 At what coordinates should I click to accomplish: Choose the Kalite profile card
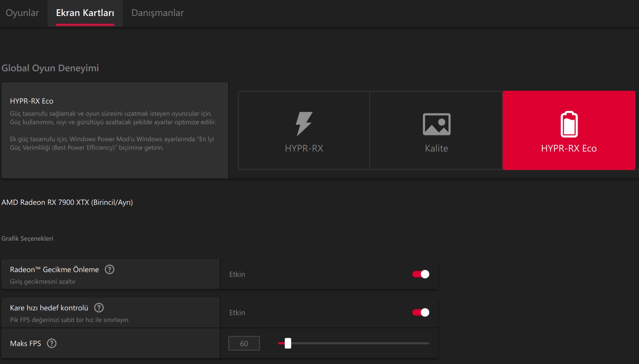(436, 130)
